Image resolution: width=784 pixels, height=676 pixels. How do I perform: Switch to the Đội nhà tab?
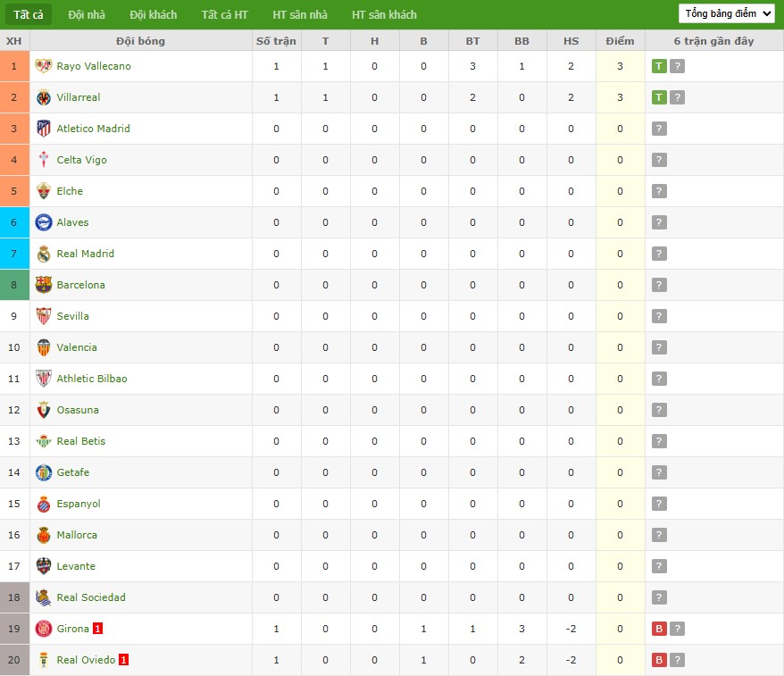click(x=86, y=14)
